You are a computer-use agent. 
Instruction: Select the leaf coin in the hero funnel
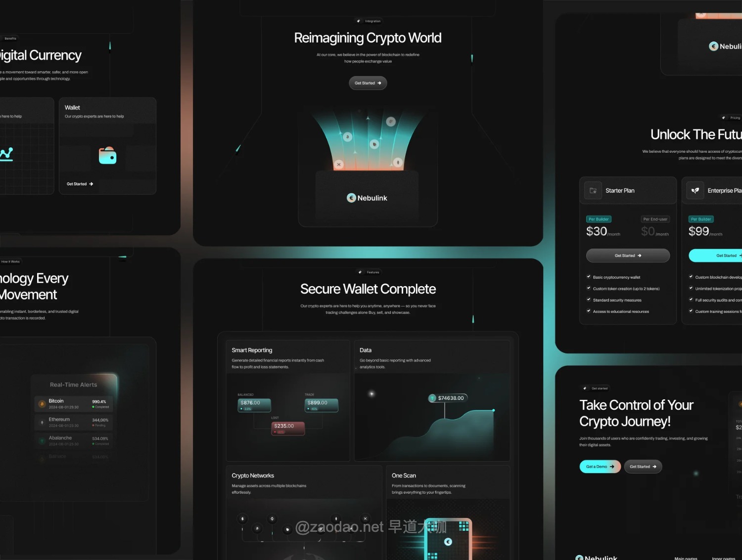[x=374, y=144]
